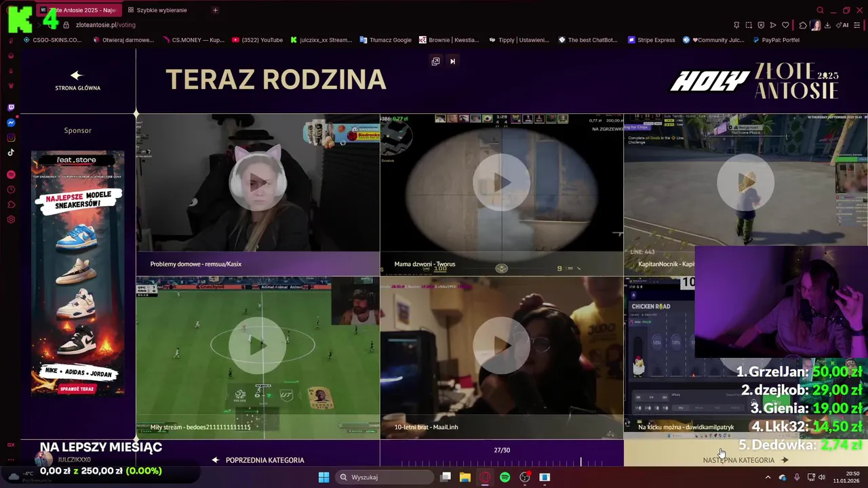Open Brownie Kwestia bookmark
Image resolution: width=868 pixels, height=488 pixels.
point(450,40)
